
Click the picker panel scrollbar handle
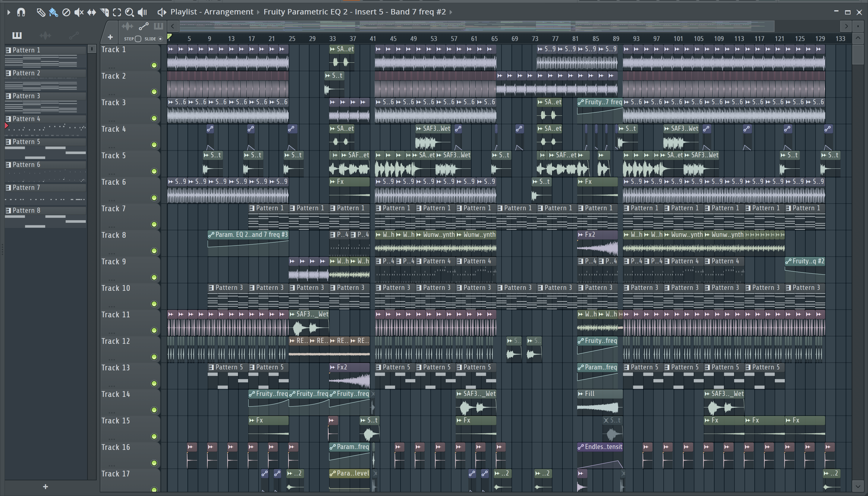[x=92, y=49]
